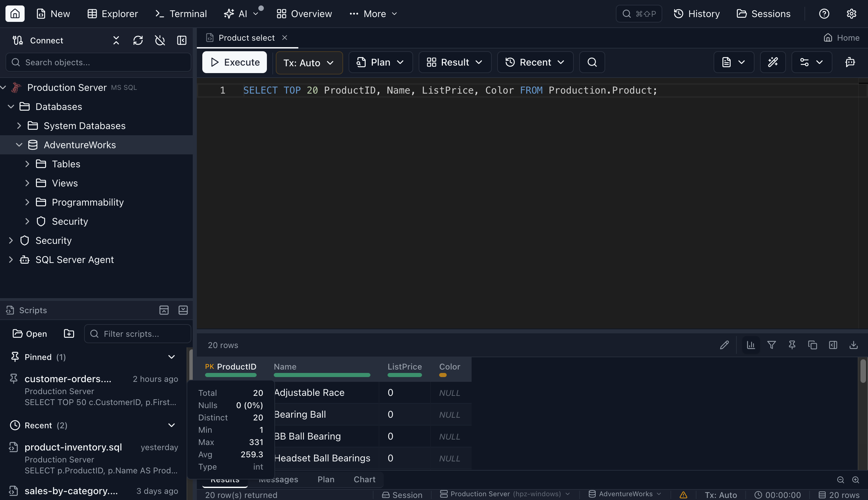Open the Recent queries dropdown
This screenshot has width=868, height=500.
tap(535, 62)
